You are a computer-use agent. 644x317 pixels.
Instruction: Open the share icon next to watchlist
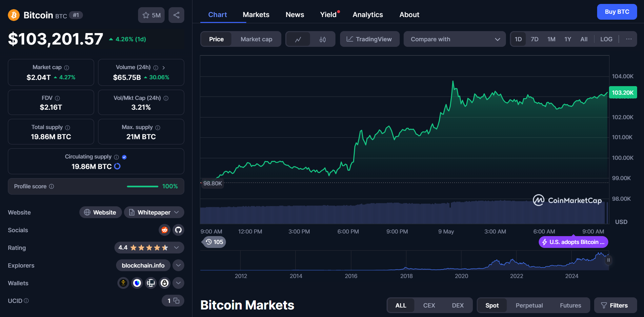tap(176, 15)
